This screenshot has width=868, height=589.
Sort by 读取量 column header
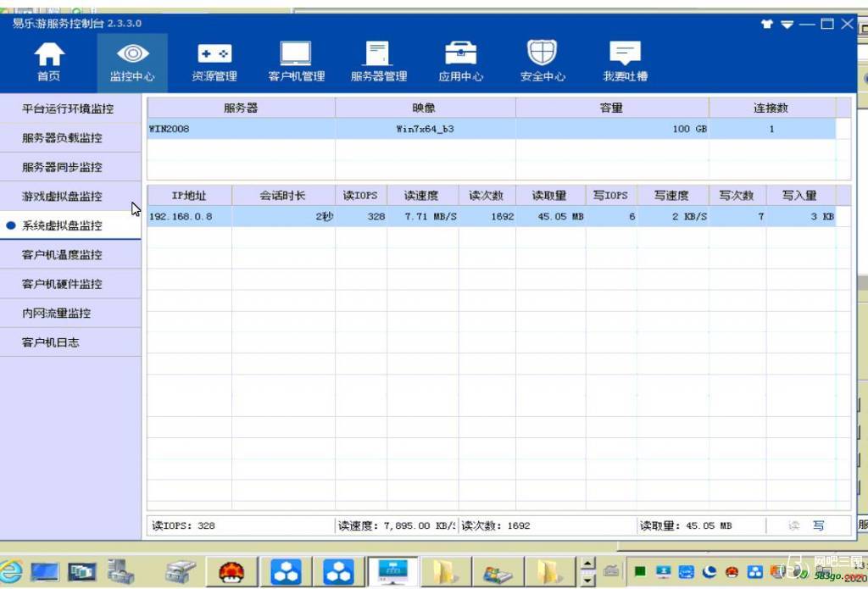550,196
